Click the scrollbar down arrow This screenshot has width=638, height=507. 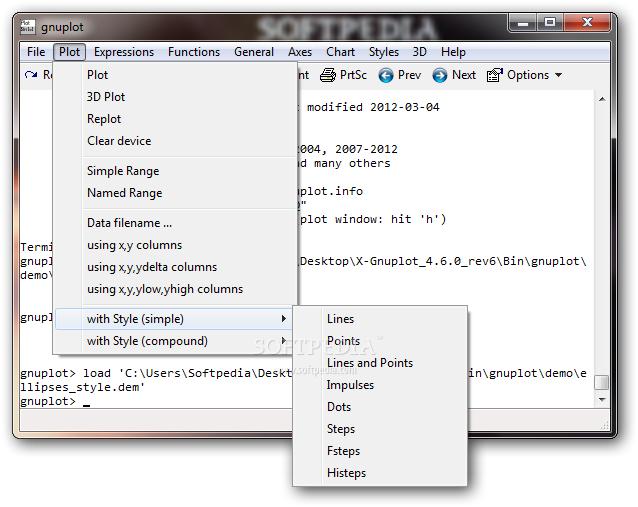(x=602, y=400)
